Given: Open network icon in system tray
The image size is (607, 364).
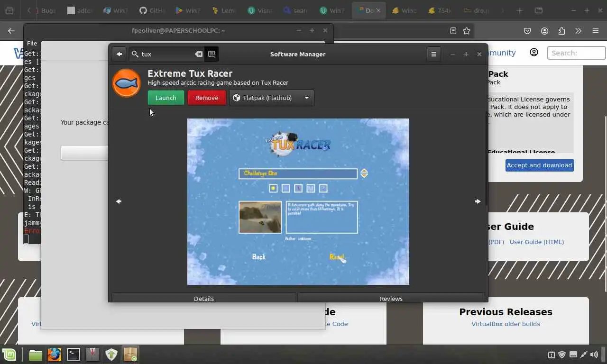Looking at the screenshot, I should 584,355.
